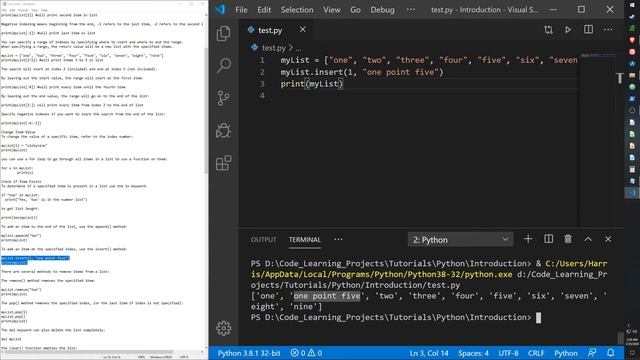Maximize terminal panel with up chevron
The image size is (640, 360).
tap(588, 239)
